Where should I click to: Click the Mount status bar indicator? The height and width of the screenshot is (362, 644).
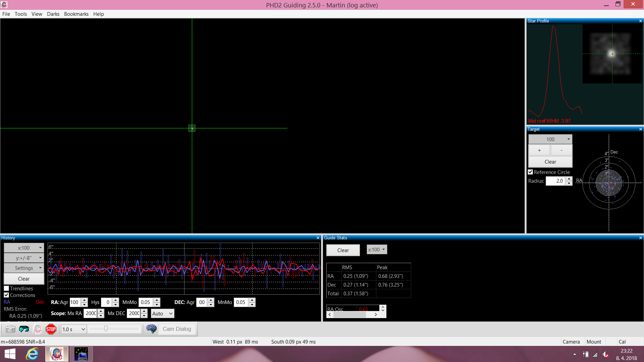coord(594,342)
